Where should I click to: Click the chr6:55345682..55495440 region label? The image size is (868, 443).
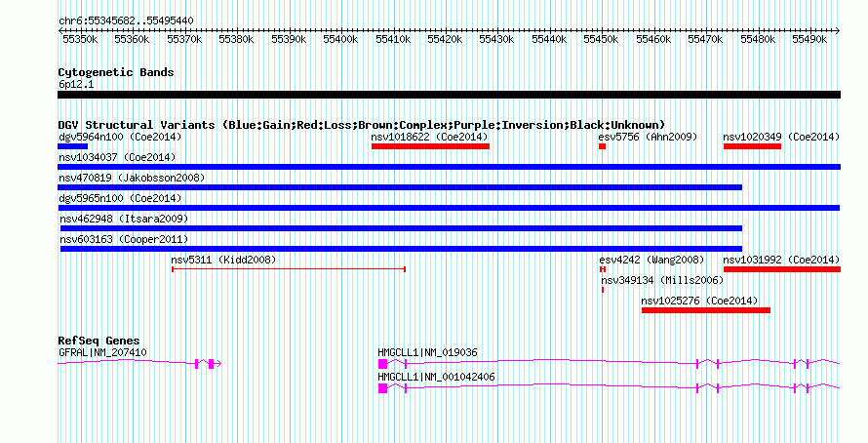(x=126, y=21)
